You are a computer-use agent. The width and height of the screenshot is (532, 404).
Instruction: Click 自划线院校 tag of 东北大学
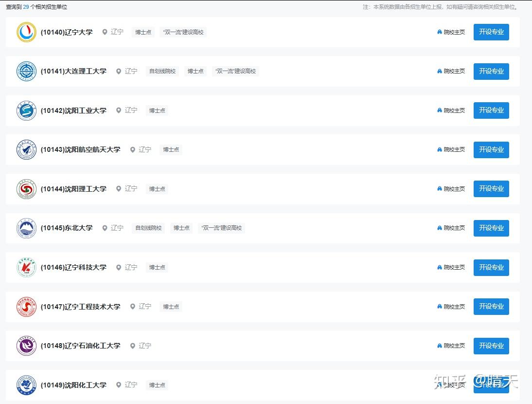click(x=149, y=228)
